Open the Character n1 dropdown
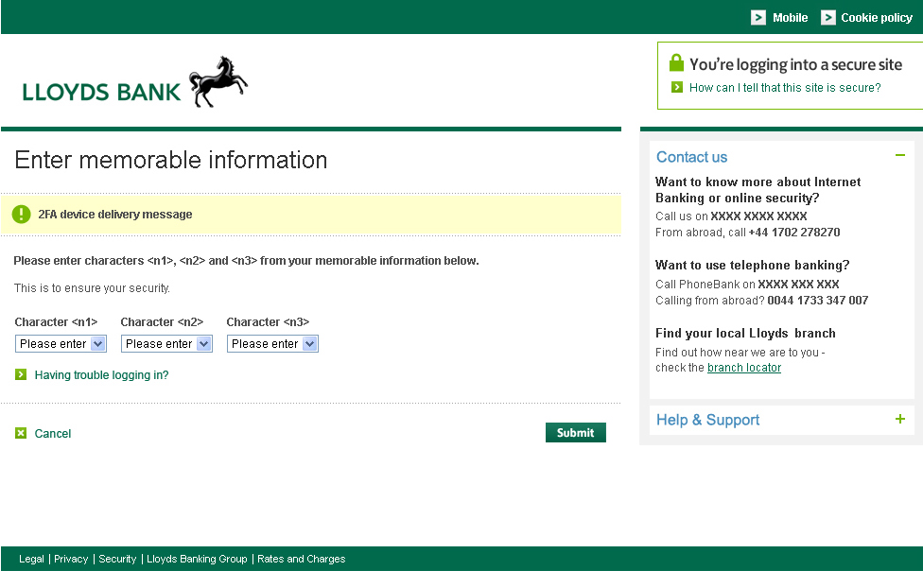Screen dimensions: 923x588 61,344
